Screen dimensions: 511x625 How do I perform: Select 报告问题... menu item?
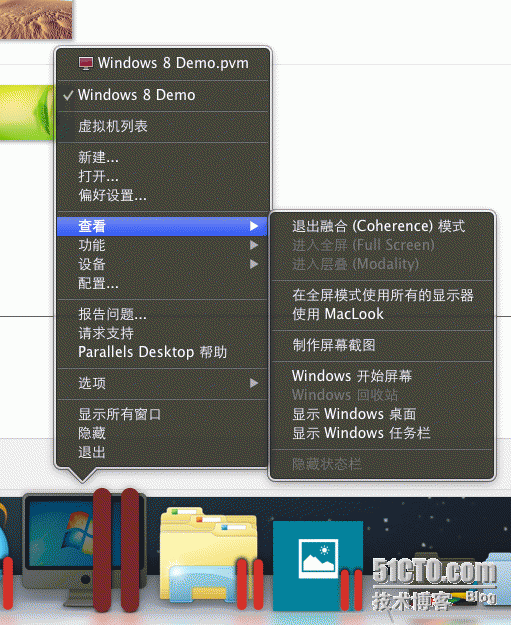(163, 314)
